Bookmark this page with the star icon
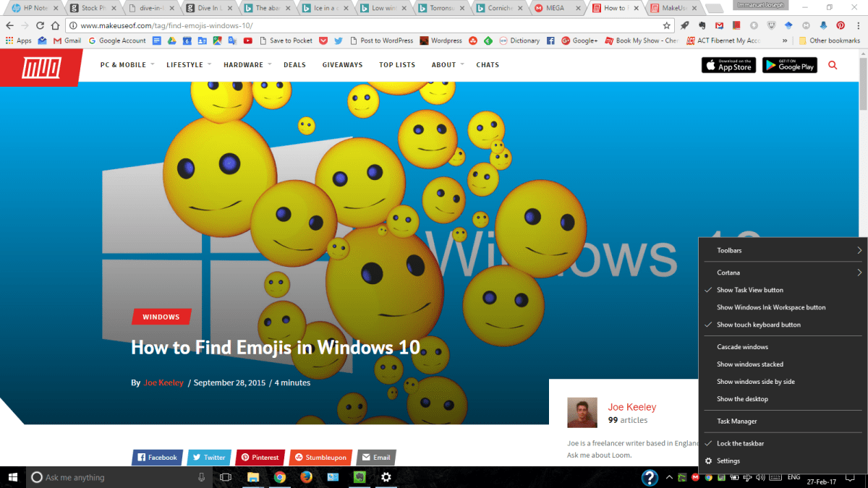The height and width of the screenshot is (488, 868). [667, 24]
